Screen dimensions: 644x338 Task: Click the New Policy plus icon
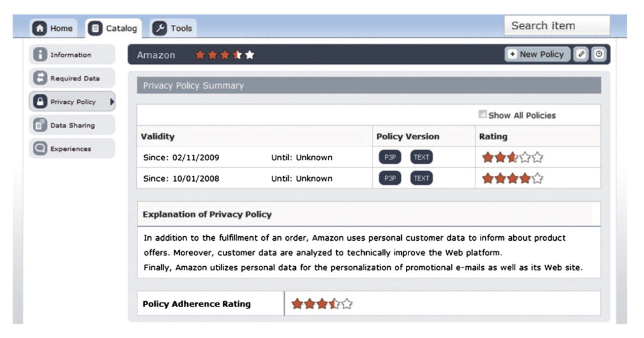pyautogui.click(x=512, y=54)
